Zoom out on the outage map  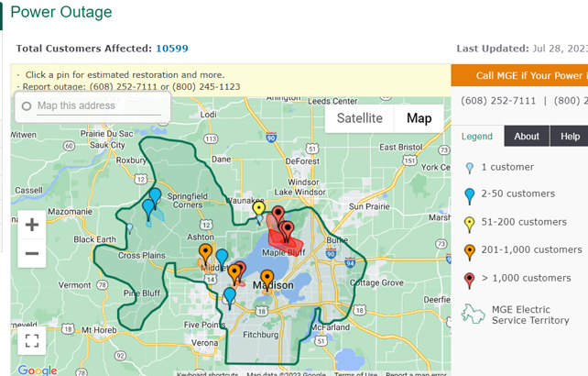(x=32, y=253)
